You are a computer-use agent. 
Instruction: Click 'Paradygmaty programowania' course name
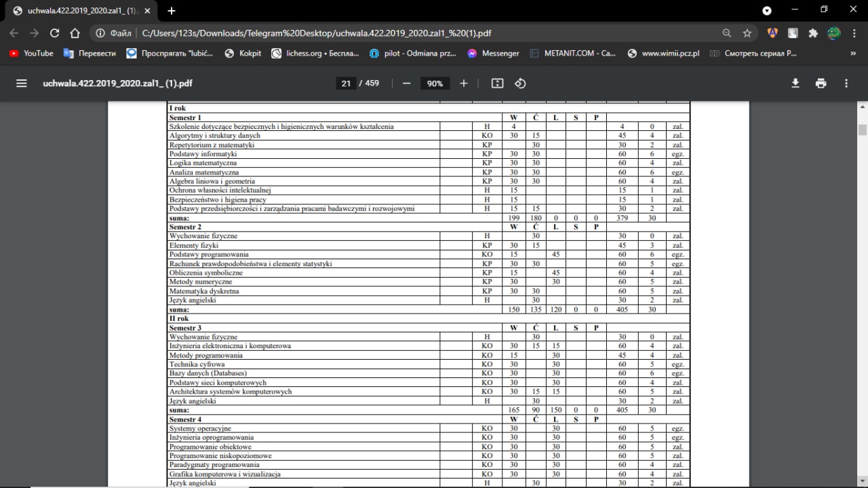214,466
